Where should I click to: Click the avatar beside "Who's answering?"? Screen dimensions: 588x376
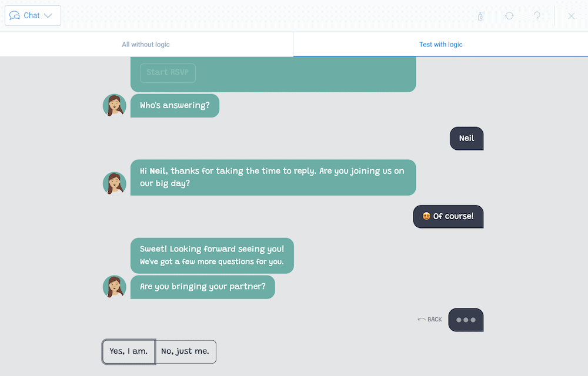tap(115, 106)
